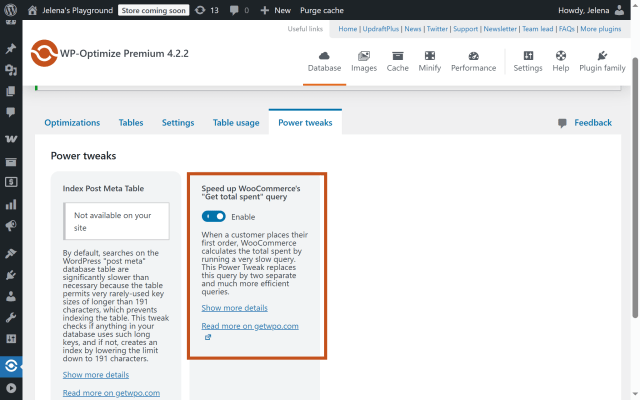Click the Newsletter useful link

[x=500, y=29]
